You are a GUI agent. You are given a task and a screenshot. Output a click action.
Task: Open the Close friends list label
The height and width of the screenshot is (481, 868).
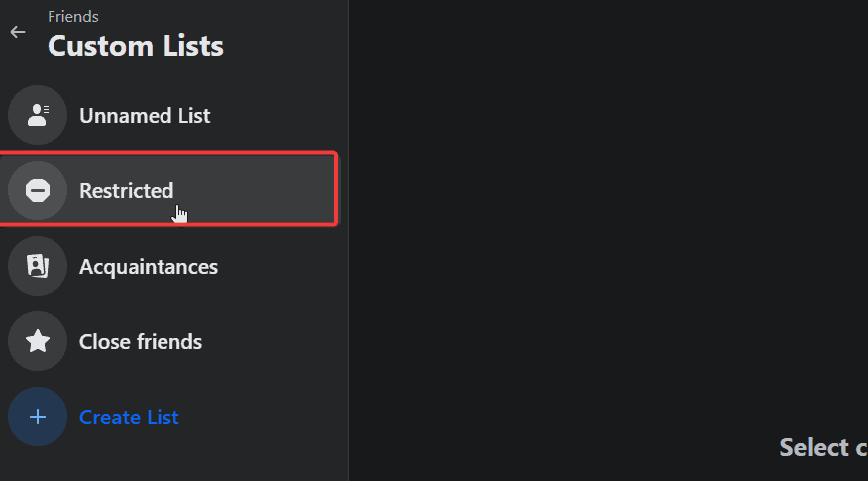coord(141,342)
